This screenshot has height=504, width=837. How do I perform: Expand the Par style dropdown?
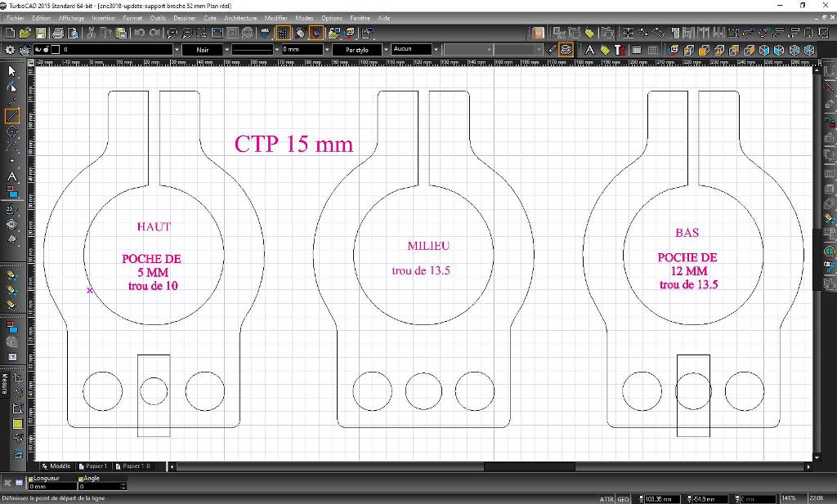(383, 50)
